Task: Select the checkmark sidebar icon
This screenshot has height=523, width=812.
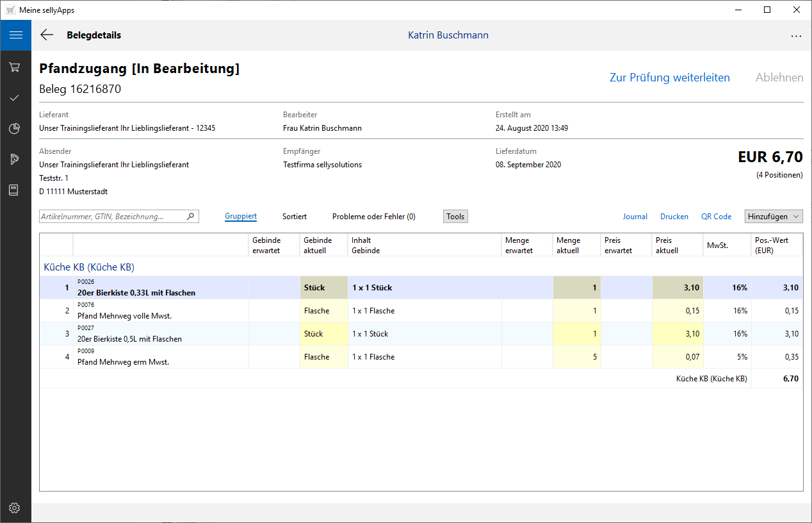Action: pyautogui.click(x=15, y=97)
